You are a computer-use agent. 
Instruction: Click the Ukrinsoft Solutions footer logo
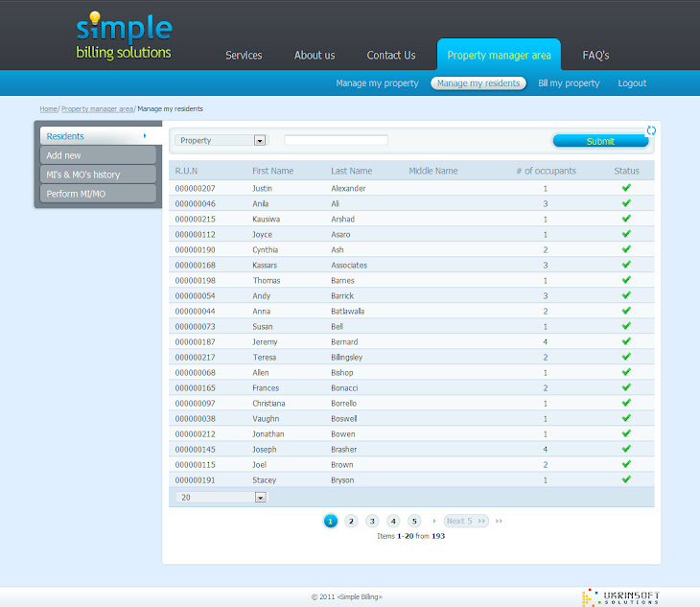point(620,597)
